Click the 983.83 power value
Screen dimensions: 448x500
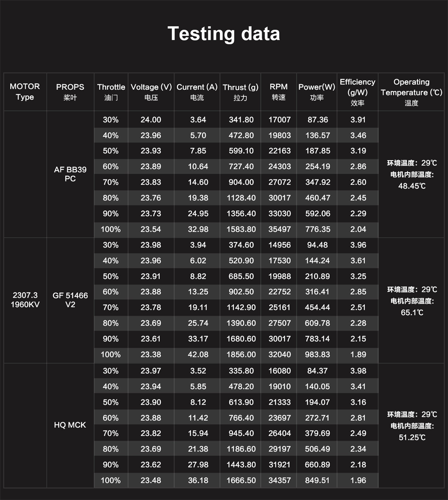[317, 354]
